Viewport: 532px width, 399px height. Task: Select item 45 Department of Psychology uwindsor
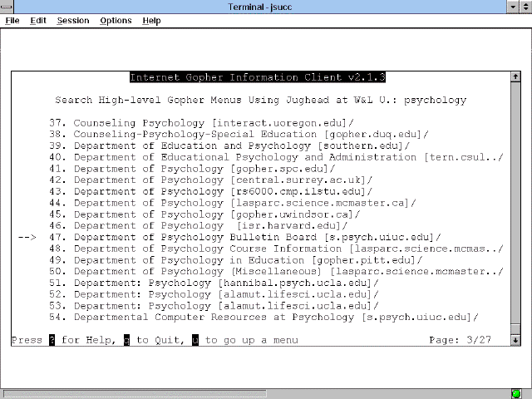(x=204, y=214)
